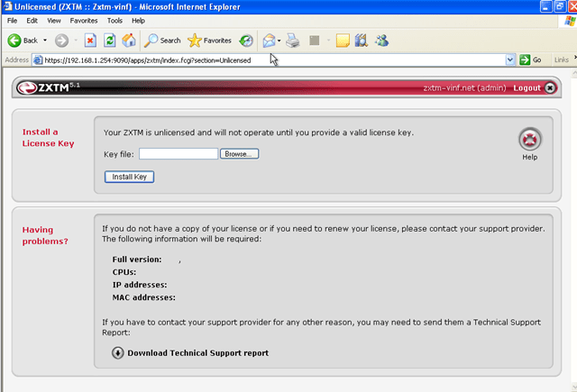Viewport: 577px width, 392px height.
Task: Open the Favorites menu in menu bar
Action: (84, 20)
